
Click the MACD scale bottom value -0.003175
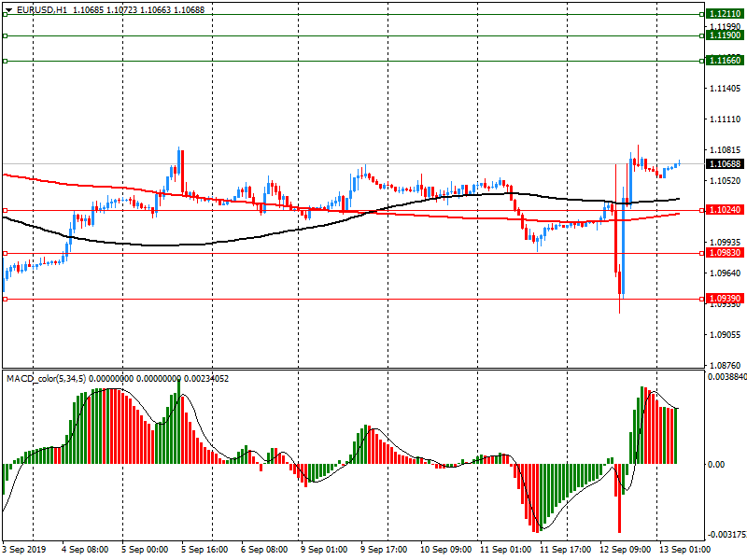tap(726, 534)
